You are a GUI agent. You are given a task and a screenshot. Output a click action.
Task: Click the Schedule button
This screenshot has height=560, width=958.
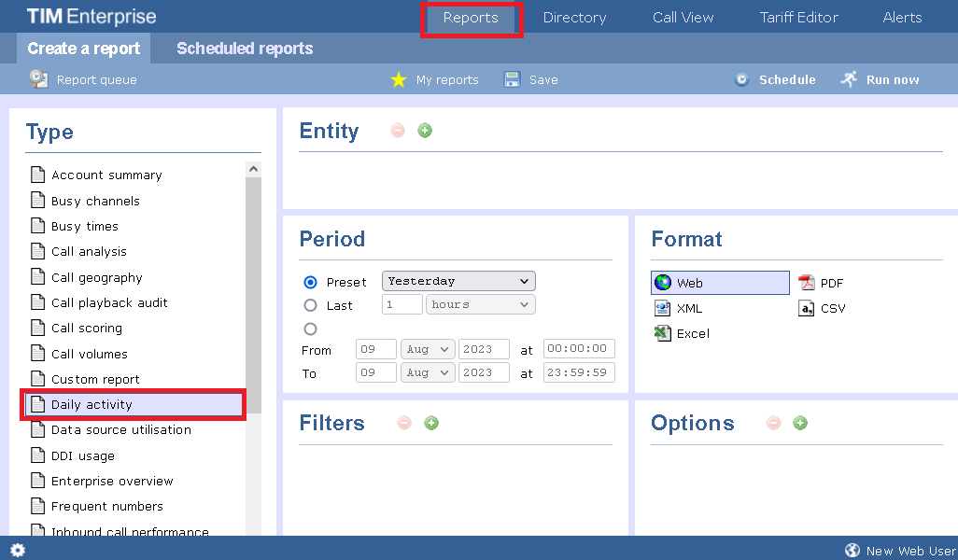[776, 79]
